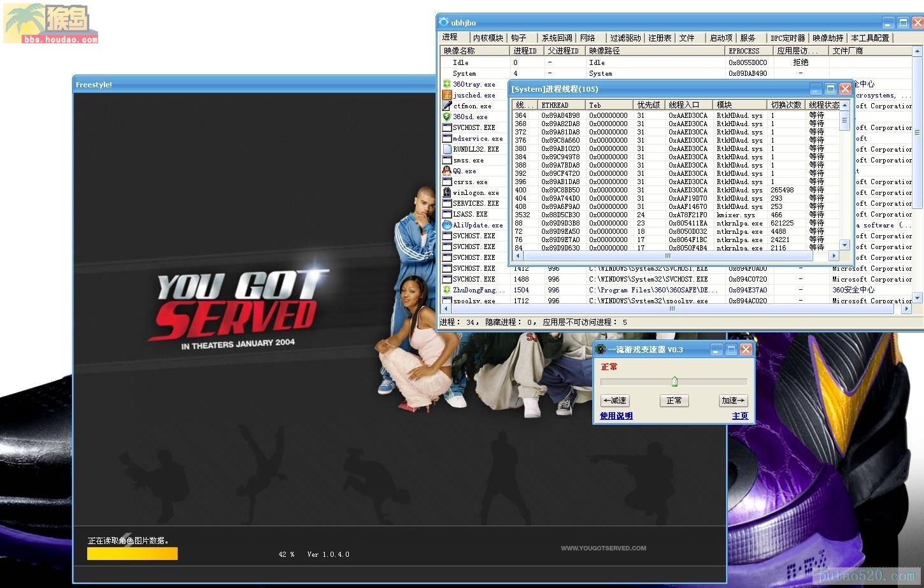Screen dimensions: 924x588
Task: Click the speed slider thumb
Action: (674, 382)
